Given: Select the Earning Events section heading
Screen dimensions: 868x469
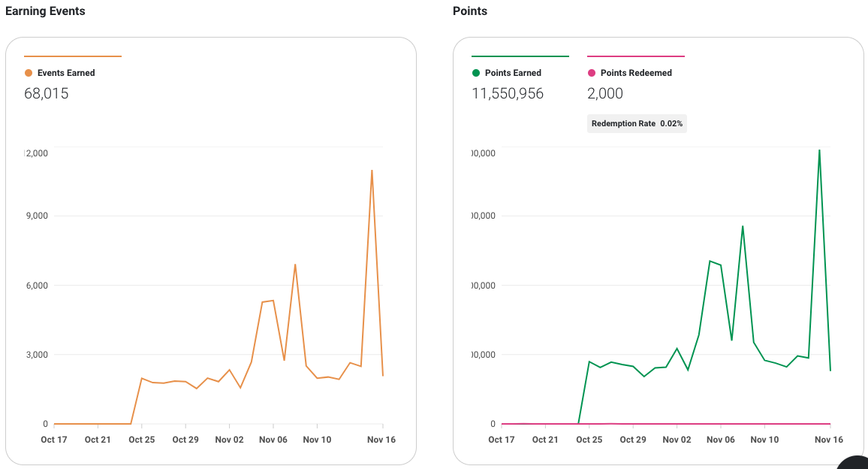Looking at the screenshot, I should tap(45, 11).
